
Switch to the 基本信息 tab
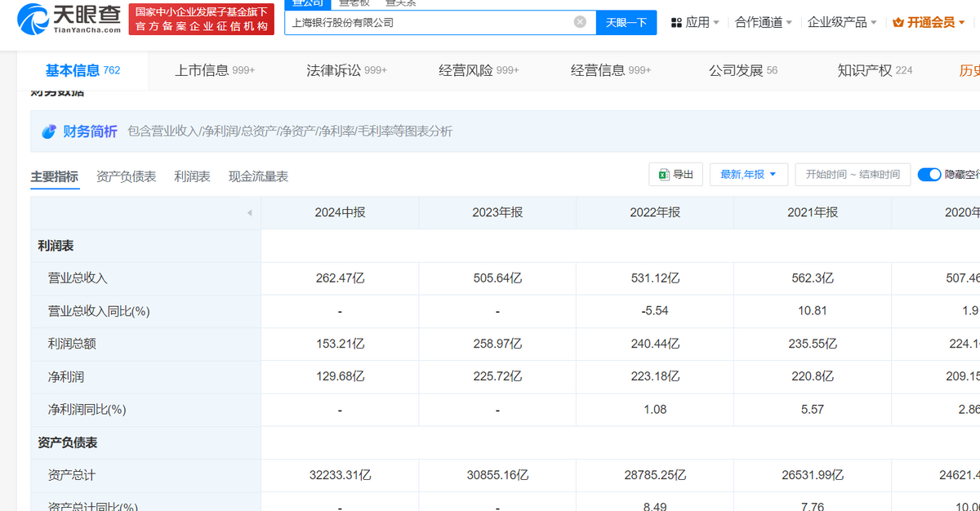(82, 70)
